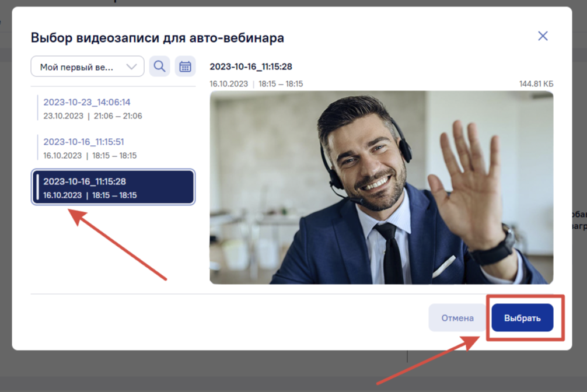Click the magnifying glass search icon
587x392 pixels.
pyautogui.click(x=159, y=66)
